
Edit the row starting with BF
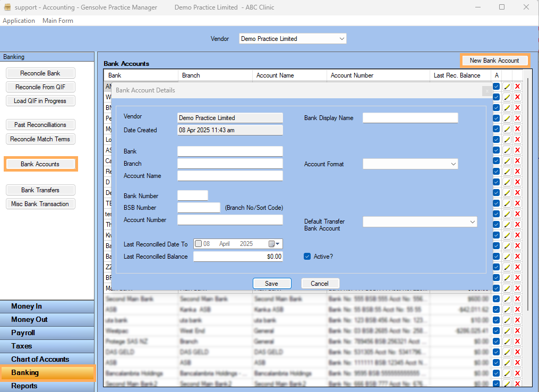[507, 277]
